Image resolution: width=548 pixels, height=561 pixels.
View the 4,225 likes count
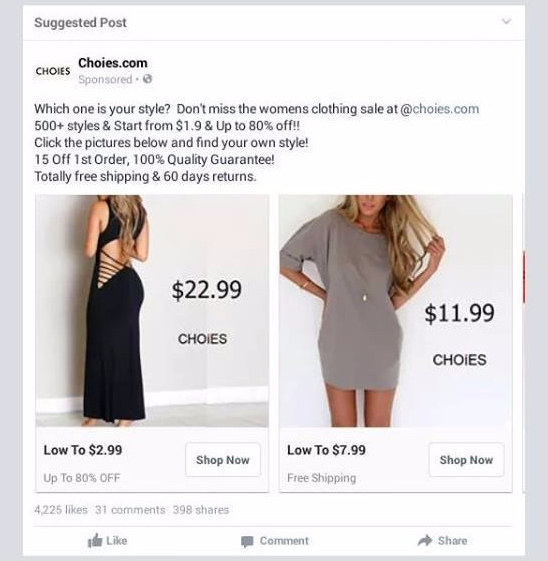[x=61, y=509]
